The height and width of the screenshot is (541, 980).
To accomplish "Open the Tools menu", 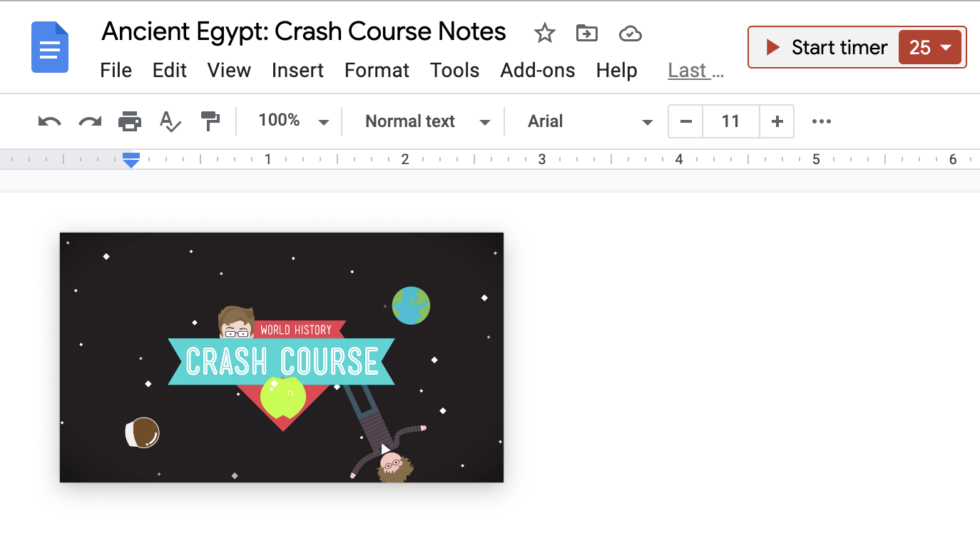I will [454, 71].
